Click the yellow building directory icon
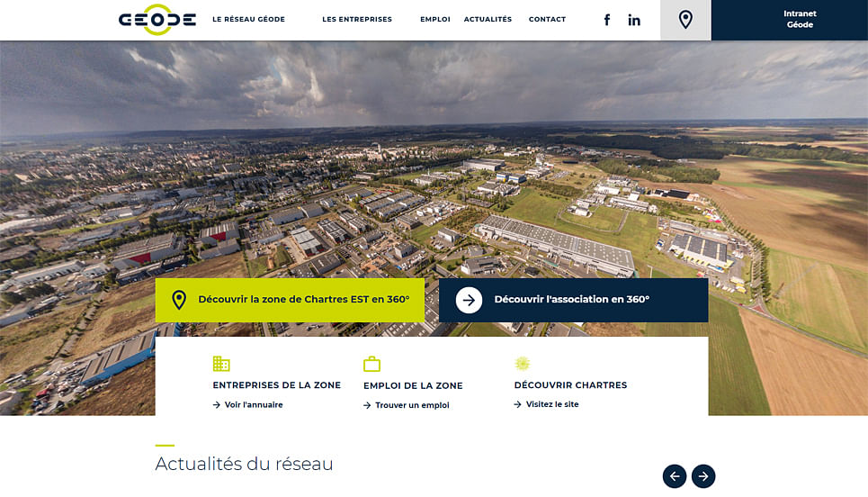Screen dimensions: 868x497 [x=221, y=364]
